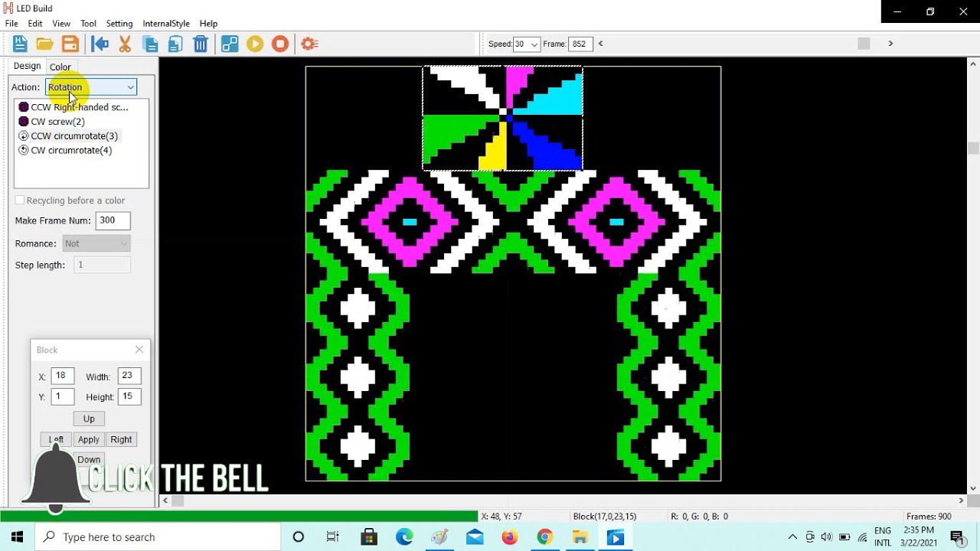Viewport: 980px width, 551px height.
Task: Click the vertical scrollbar down arrow
Action: coord(973,488)
